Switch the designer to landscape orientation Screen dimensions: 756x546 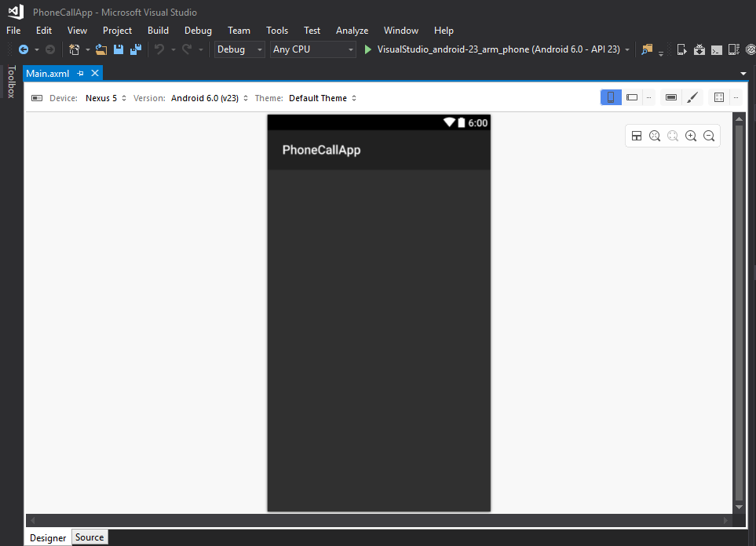(x=632, y=97)
